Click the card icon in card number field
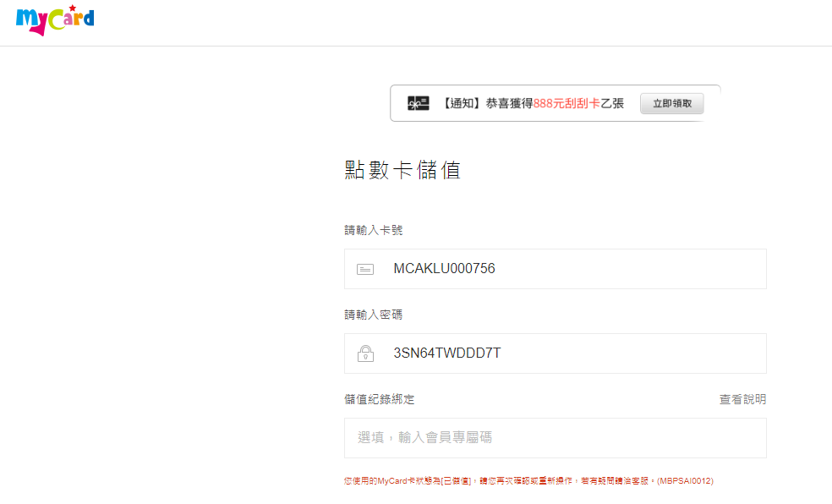Image resolution: width=832 pixels, height=504 pixels. click(365, 270)
